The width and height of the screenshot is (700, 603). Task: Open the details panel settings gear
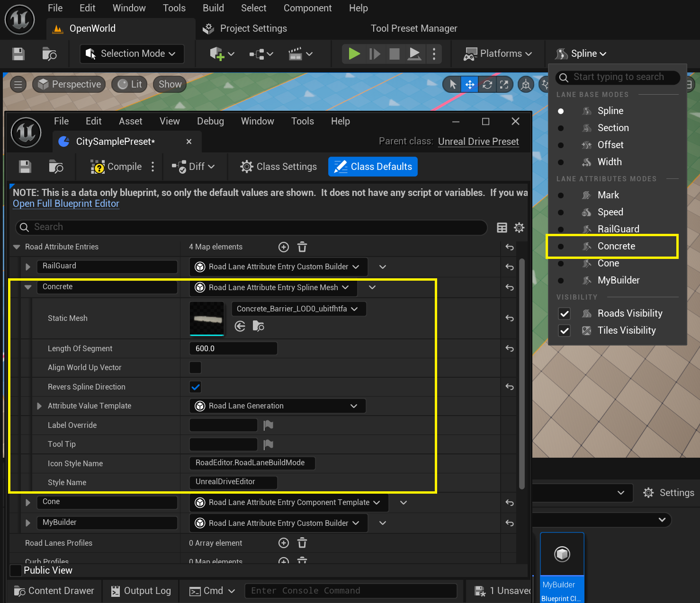pyautogui.click(x=519, y=228)
